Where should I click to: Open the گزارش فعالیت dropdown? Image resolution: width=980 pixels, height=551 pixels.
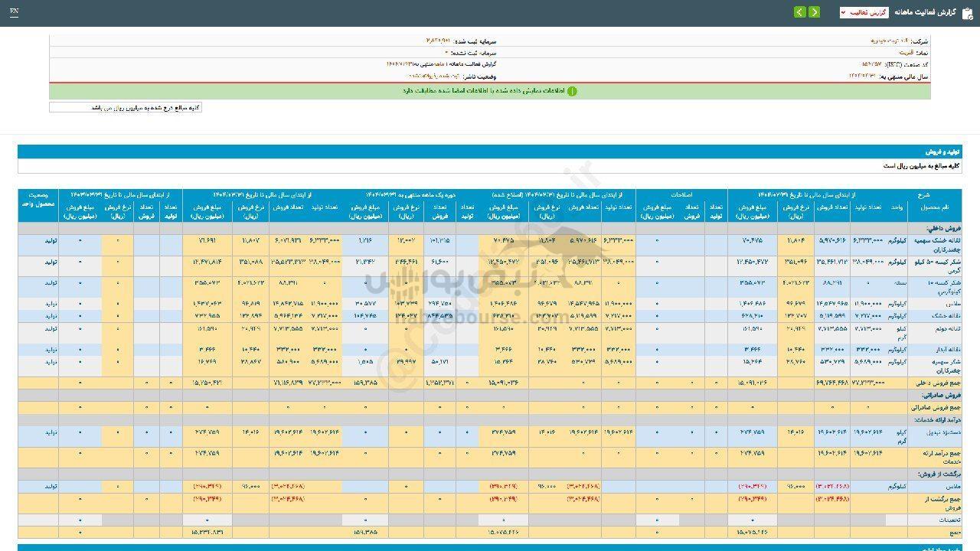point(864,12)
